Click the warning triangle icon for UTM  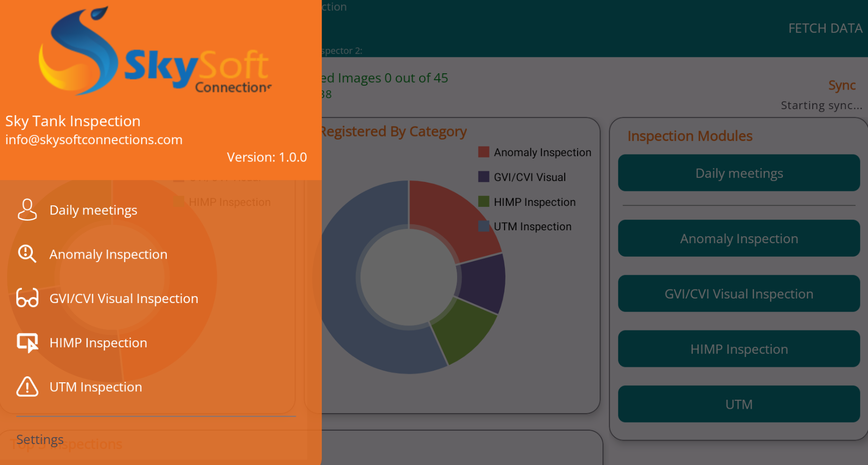(27, 387)
